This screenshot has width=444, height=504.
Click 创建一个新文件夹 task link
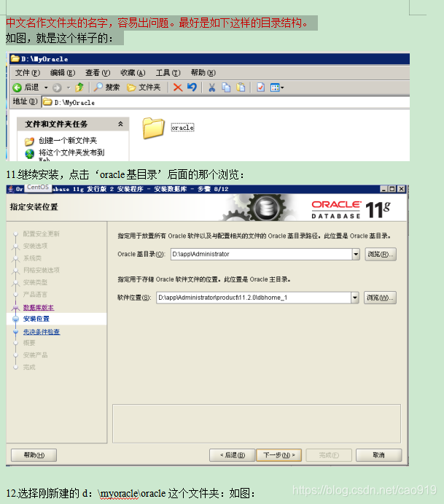pyautogui.click(x=68, y=141)
